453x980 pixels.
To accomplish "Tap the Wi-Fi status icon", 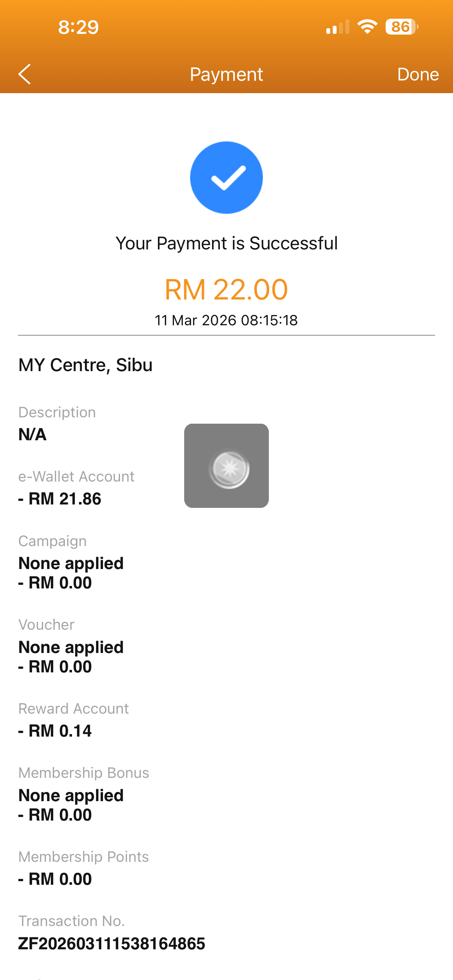I will pos(367,26).
